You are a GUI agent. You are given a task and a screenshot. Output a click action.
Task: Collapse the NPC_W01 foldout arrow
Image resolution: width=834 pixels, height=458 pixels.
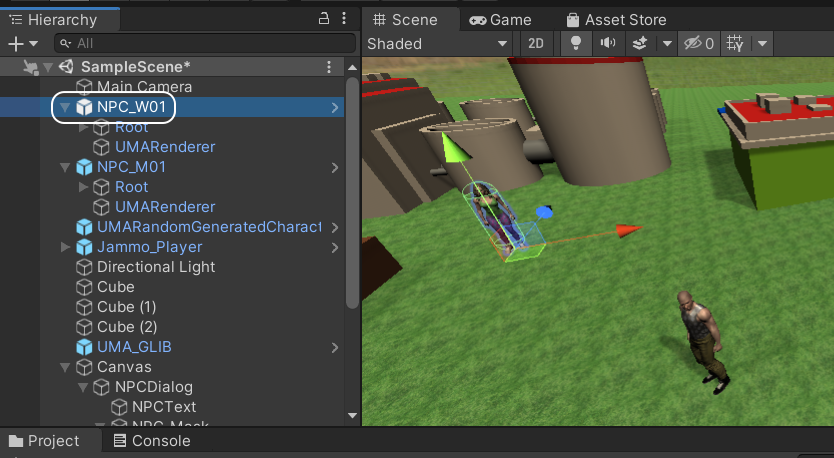coord(65,107)
